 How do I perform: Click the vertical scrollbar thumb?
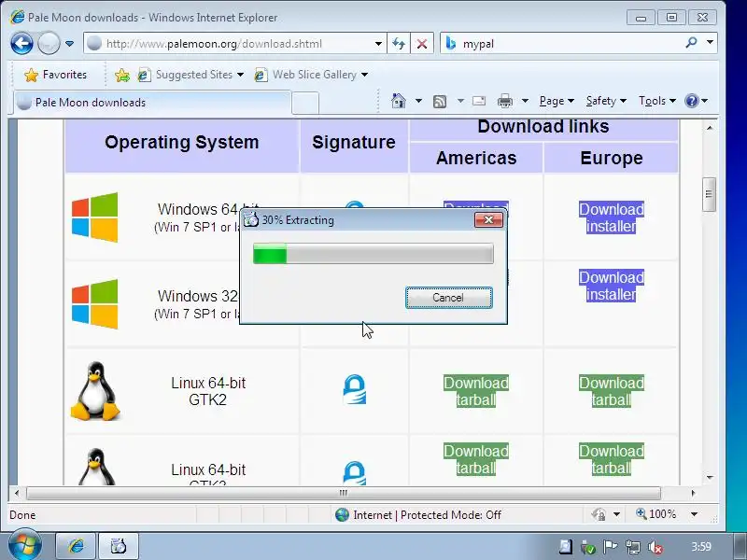point(709,194)
